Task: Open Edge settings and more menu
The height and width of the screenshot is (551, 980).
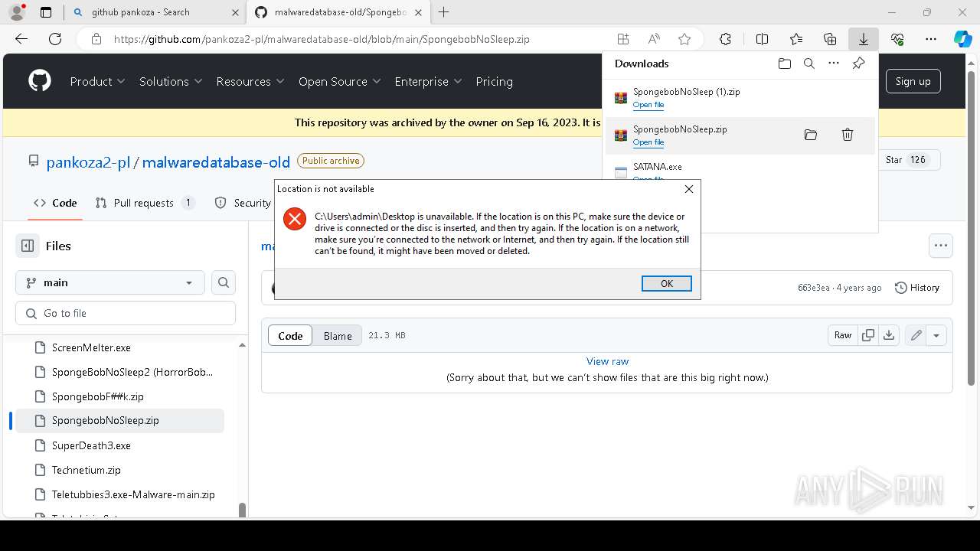Action: click(931, 39)
